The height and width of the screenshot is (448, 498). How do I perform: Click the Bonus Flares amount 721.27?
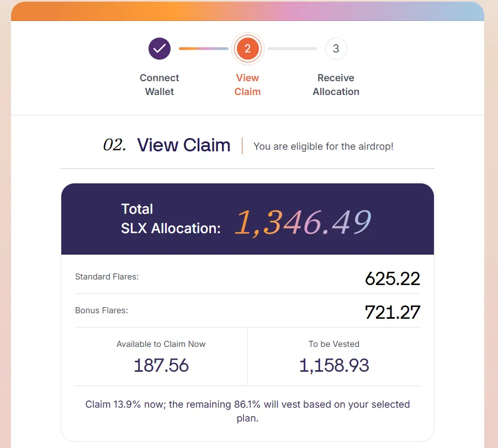pos(393,312)
